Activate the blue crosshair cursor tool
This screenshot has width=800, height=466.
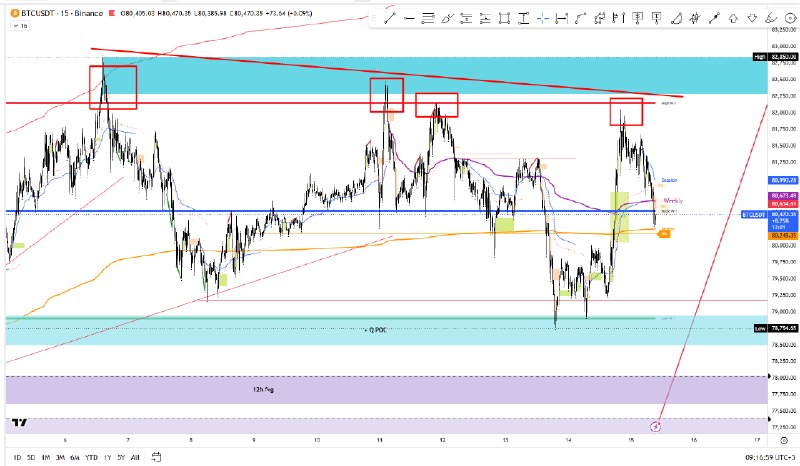pyautogui.click(x=542, y=19)
